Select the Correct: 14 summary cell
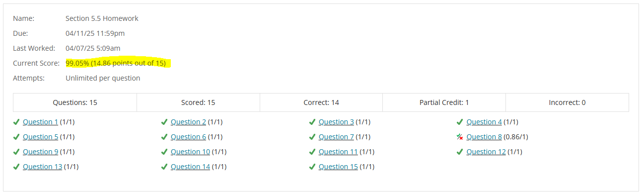 coord(321,102)
